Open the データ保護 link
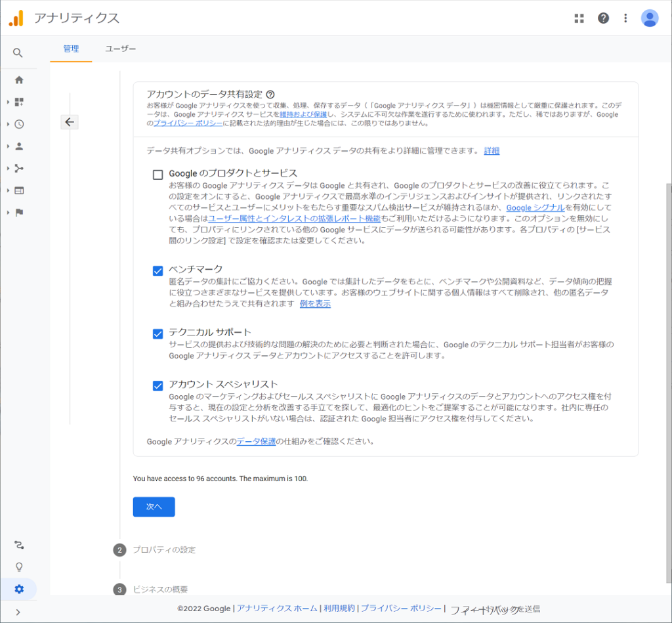 tap(256, 441)
